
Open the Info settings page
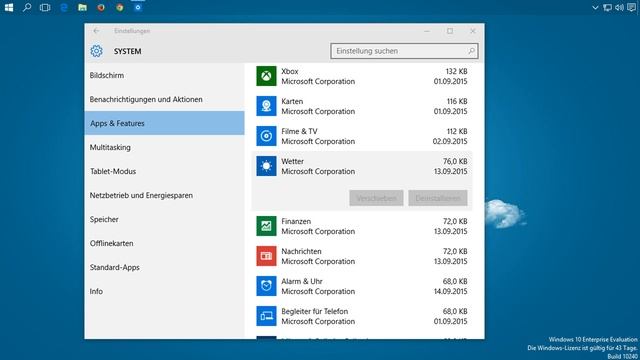pos(164,291)
